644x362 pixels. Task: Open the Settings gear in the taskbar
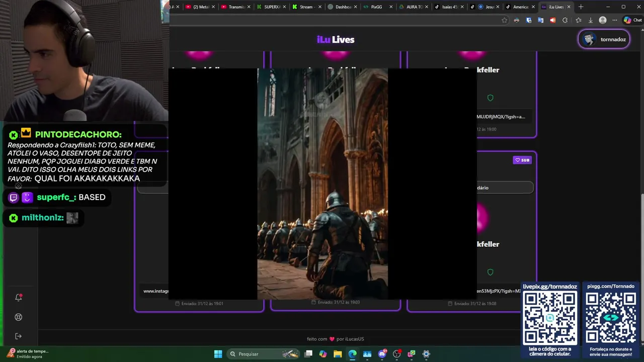426,354
